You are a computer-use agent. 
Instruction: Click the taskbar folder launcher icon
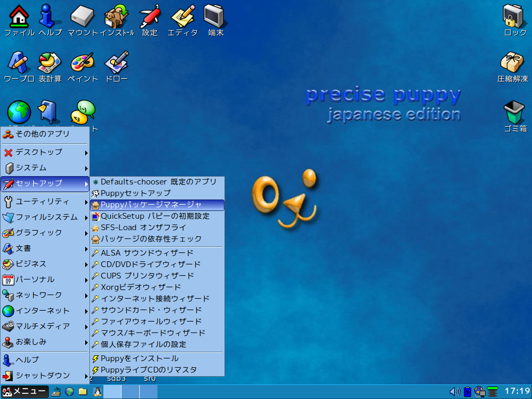(83, 392)
